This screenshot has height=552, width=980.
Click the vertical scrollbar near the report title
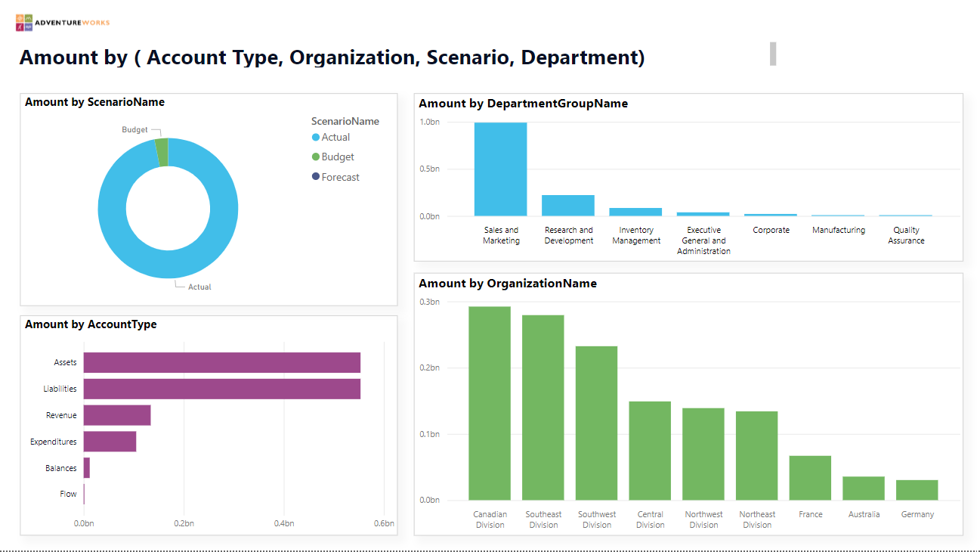(773, 54)
